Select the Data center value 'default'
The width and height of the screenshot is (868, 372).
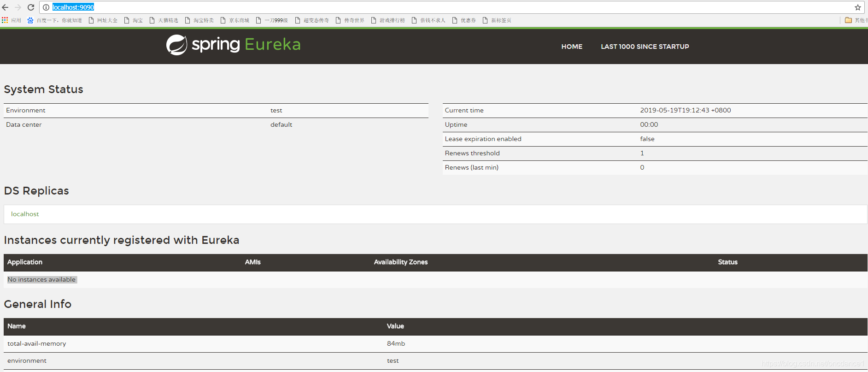281,124
